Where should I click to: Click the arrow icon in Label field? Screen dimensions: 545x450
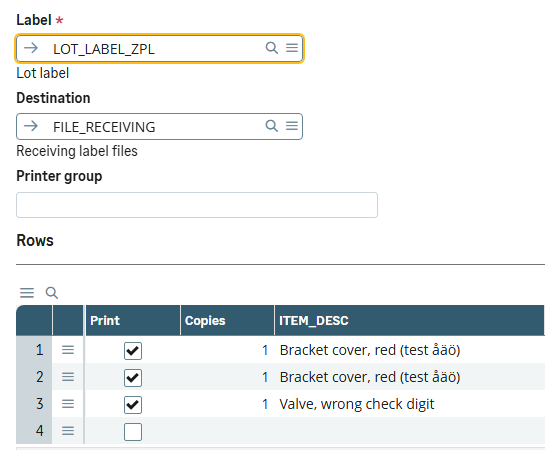click(31, 48)
